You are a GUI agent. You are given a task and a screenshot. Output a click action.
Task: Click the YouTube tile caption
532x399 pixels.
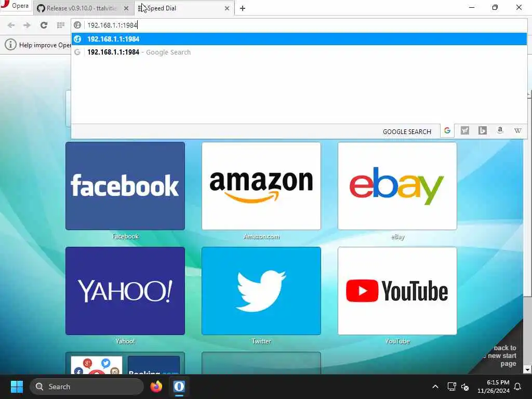coord(397,341)
